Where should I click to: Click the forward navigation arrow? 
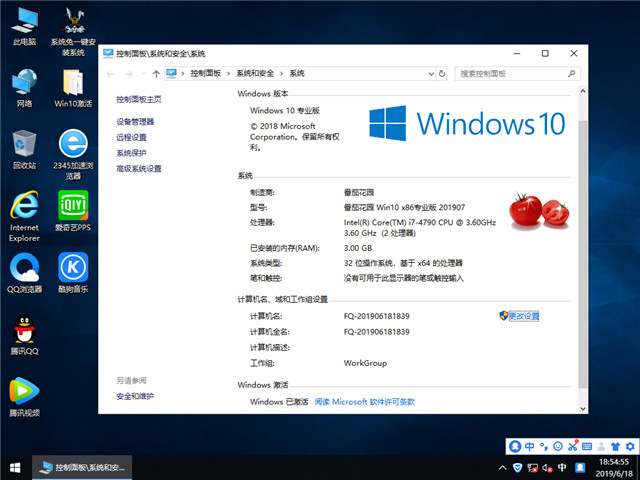[129, 74]
